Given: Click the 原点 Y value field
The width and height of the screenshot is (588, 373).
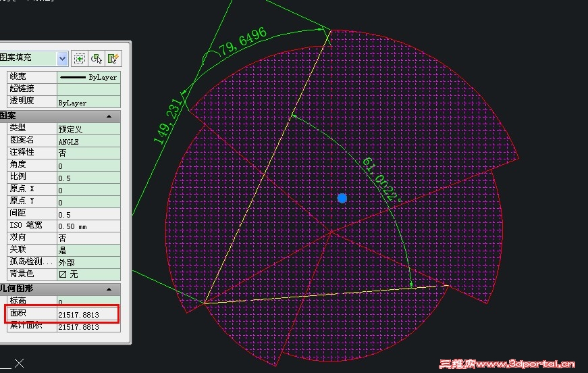Looking at the screenshot, I should pyautogui.click(x=88, y=202).
